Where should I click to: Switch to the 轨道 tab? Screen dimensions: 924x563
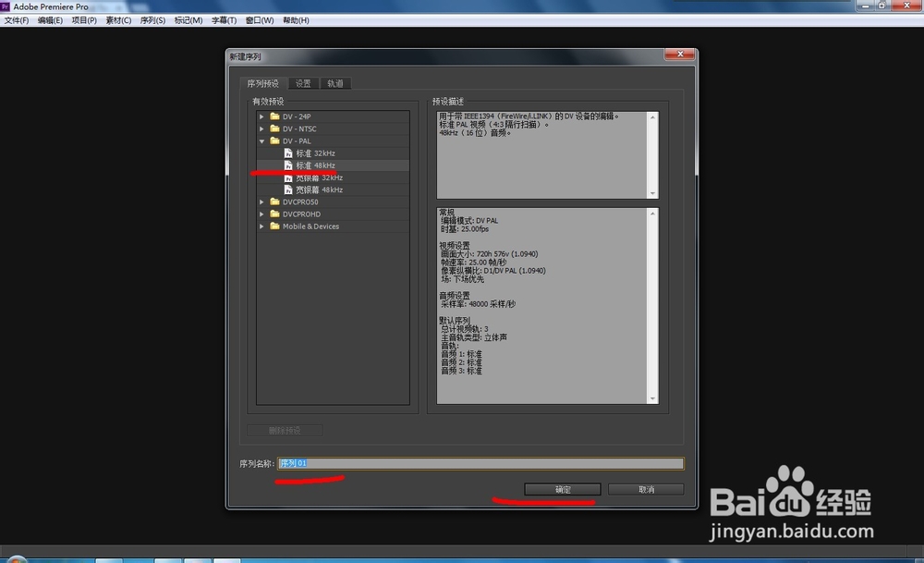click(335, 84)
